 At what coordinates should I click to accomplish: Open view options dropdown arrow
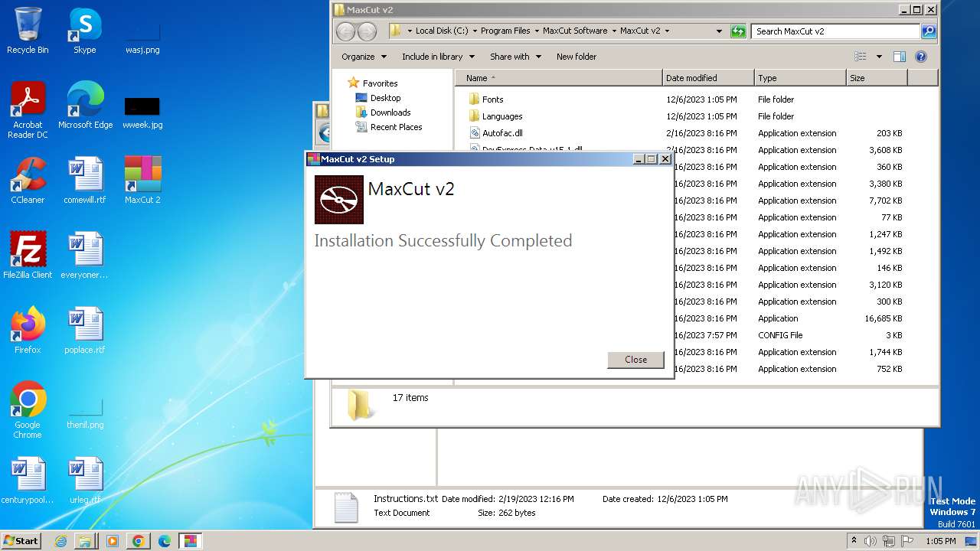point(879,57)
